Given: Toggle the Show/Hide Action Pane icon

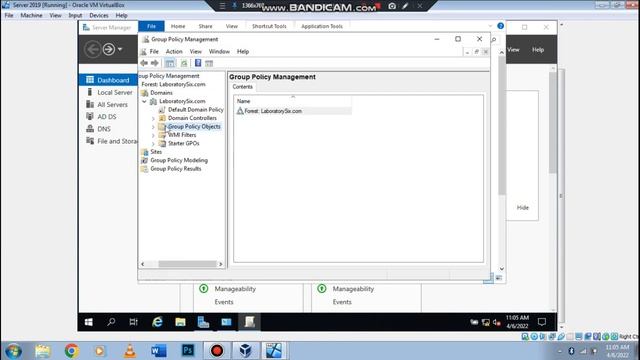Looking at the screenshot, I should pyautogui.click(x=209, y=63).
